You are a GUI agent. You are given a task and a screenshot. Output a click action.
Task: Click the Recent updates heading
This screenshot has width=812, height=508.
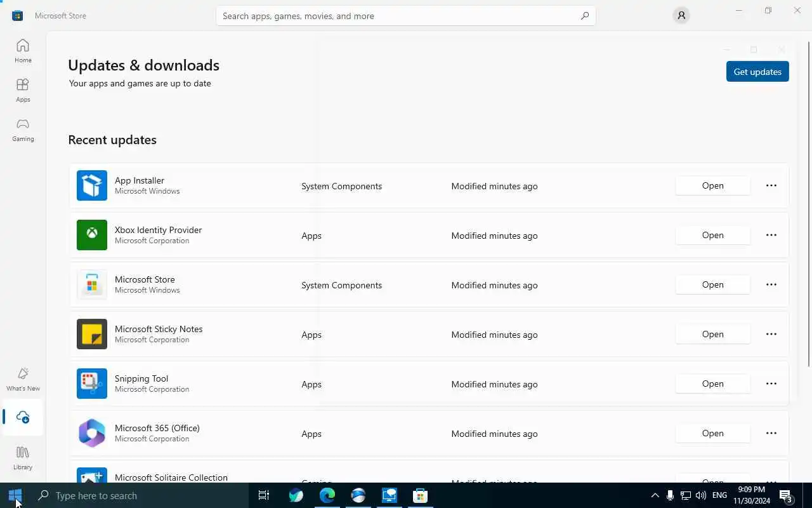(112, 140)
